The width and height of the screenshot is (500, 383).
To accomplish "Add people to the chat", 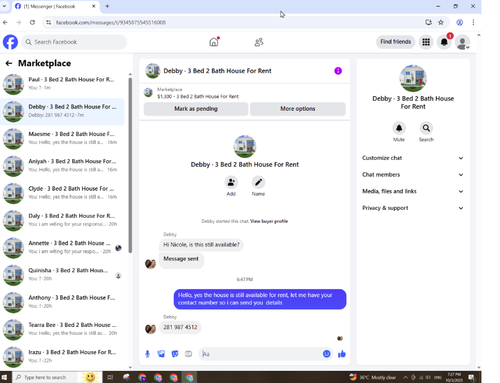I will point(231,182).
